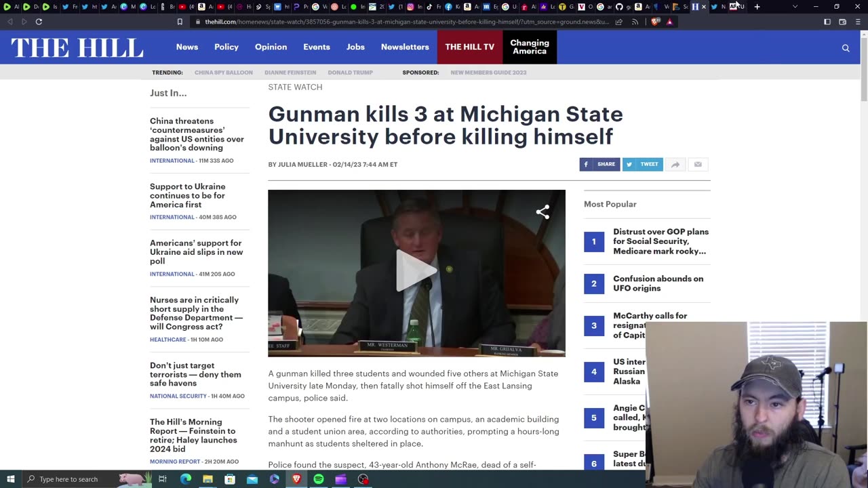Image resolution: width=868 pixels, height=488 pixels.
Task: Click the taskbar search box
Action: (88, 479)
